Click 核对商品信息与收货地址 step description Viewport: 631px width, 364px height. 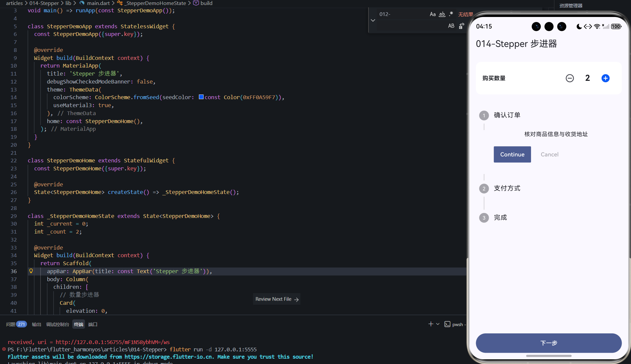tap(556, 134)
